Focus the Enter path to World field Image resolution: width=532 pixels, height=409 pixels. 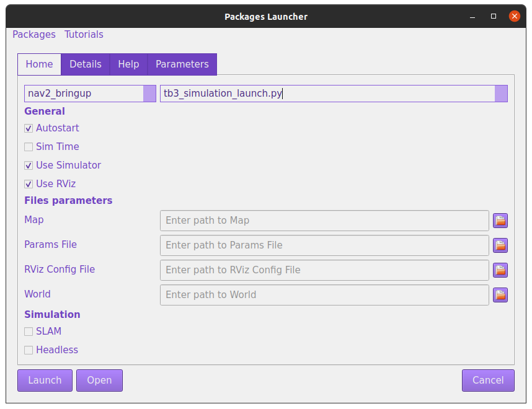324,295
